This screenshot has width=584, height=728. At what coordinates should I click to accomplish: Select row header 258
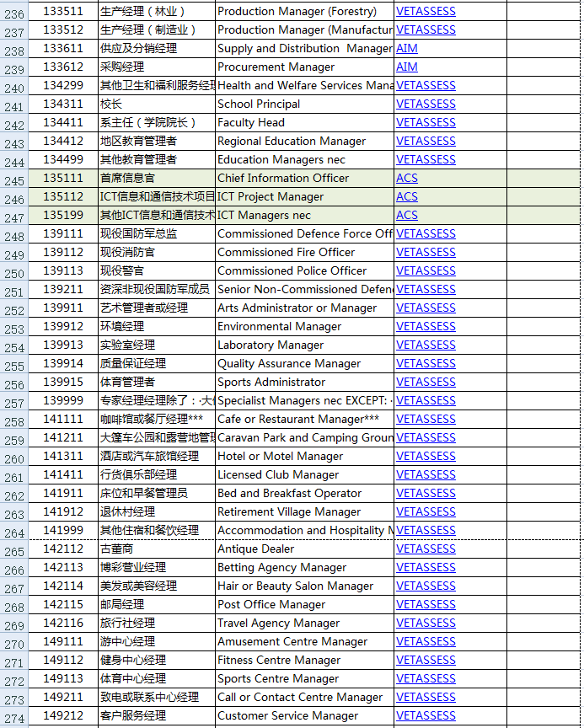(x=14, y=420)
